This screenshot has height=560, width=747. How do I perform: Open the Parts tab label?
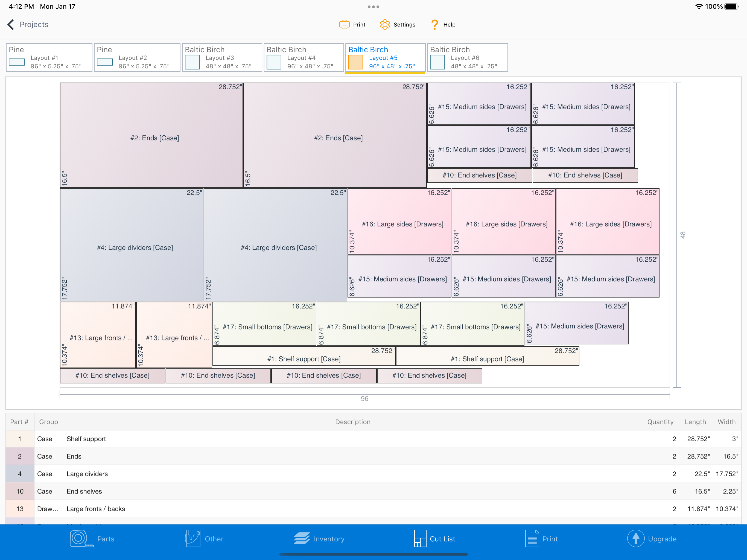(106, 539)
